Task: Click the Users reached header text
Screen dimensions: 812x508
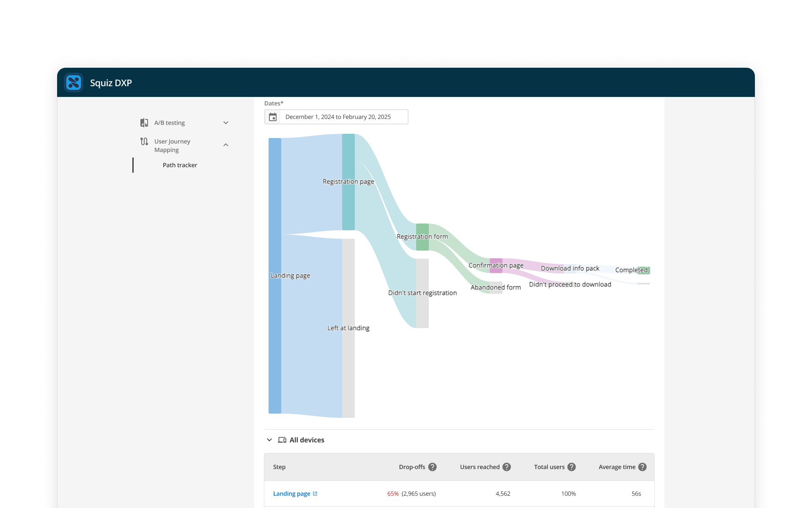Action: [480, 467]
